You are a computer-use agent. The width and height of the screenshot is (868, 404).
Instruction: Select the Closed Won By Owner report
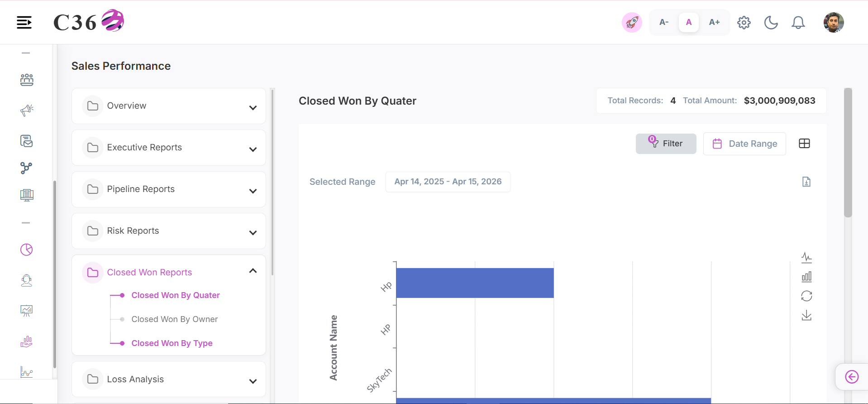pos(175,319)
